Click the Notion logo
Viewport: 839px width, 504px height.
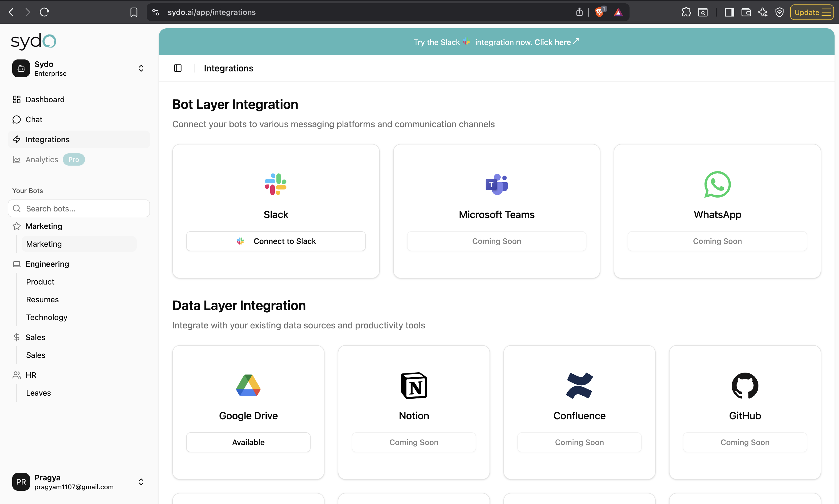(414, 385)
